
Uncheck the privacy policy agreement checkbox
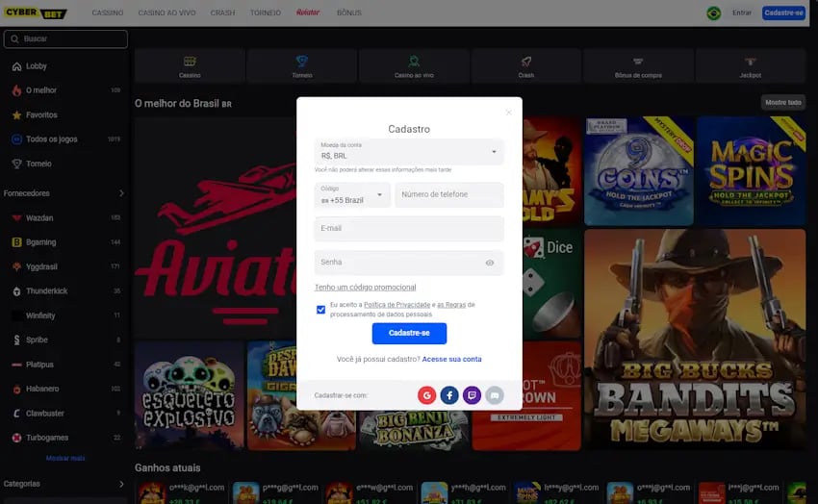pos(320,310)
